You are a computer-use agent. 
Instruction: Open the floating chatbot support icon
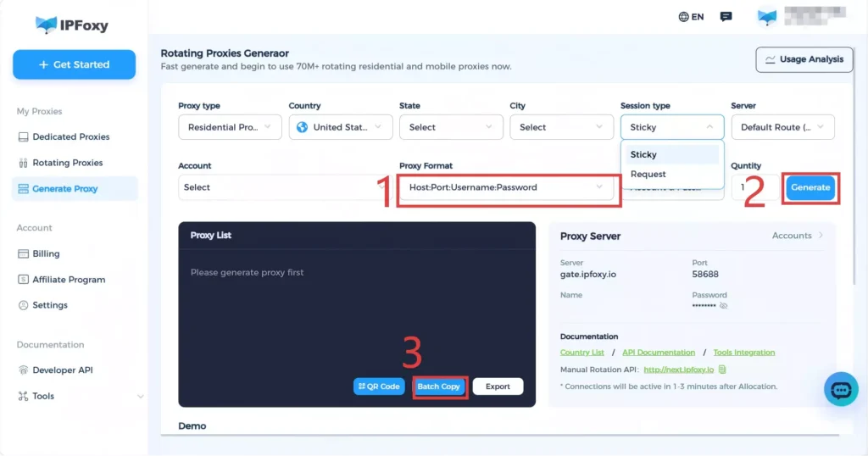841,389
